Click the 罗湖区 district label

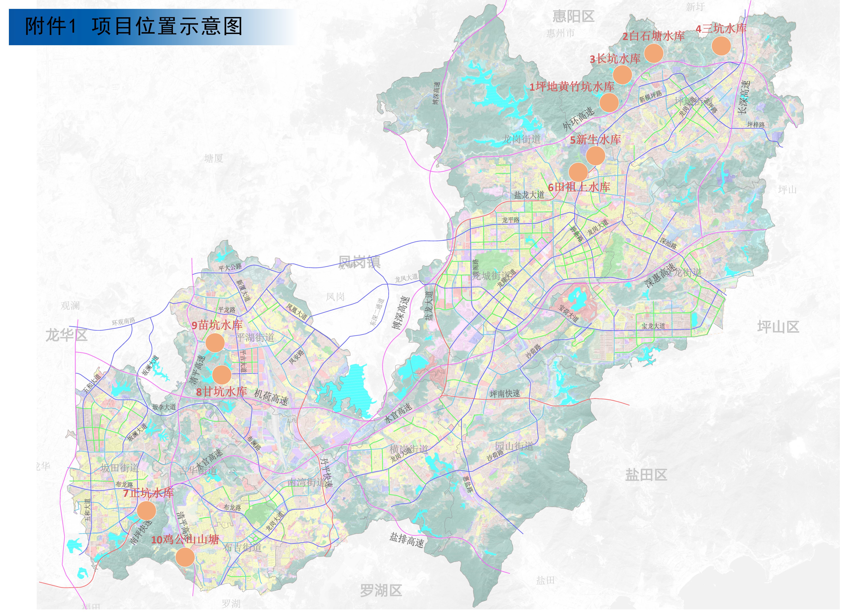[x=381, y=590]
